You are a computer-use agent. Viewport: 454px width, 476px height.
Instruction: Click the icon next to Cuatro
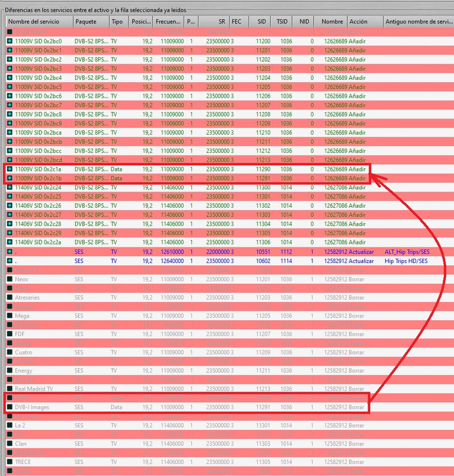[x=10, y=352]
